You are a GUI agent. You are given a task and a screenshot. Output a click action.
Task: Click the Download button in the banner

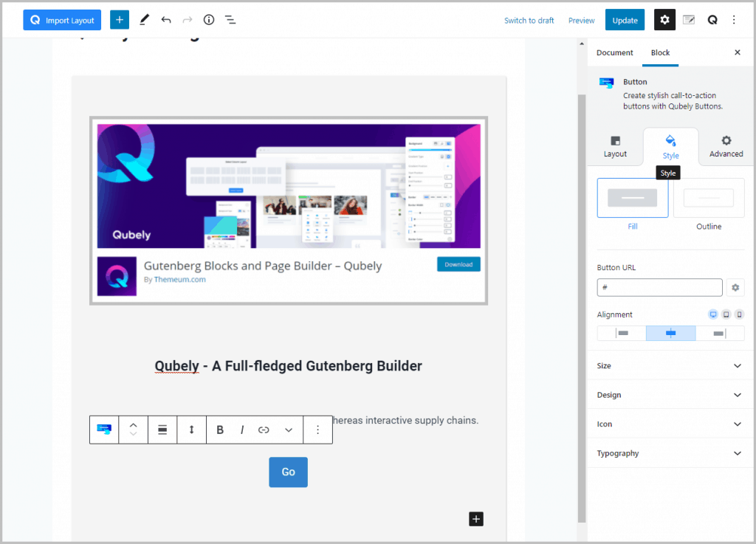tap(458, 264)
